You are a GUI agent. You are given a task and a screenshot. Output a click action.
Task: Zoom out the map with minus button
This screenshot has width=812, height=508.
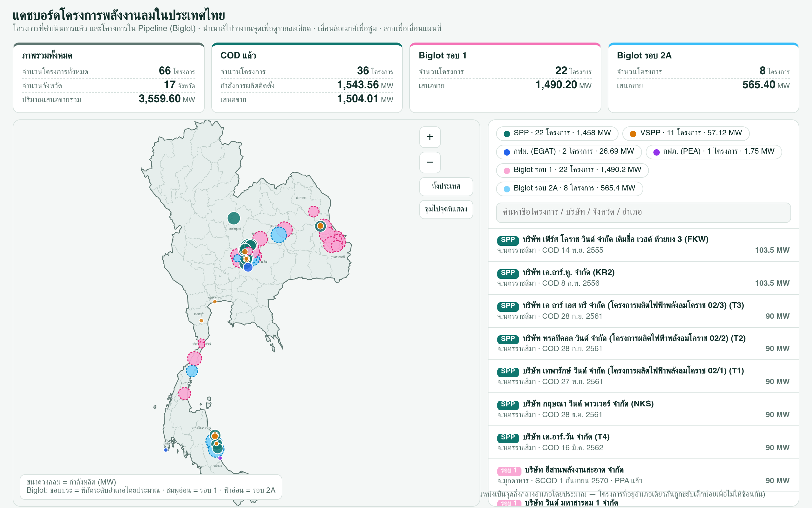point(430,162)
